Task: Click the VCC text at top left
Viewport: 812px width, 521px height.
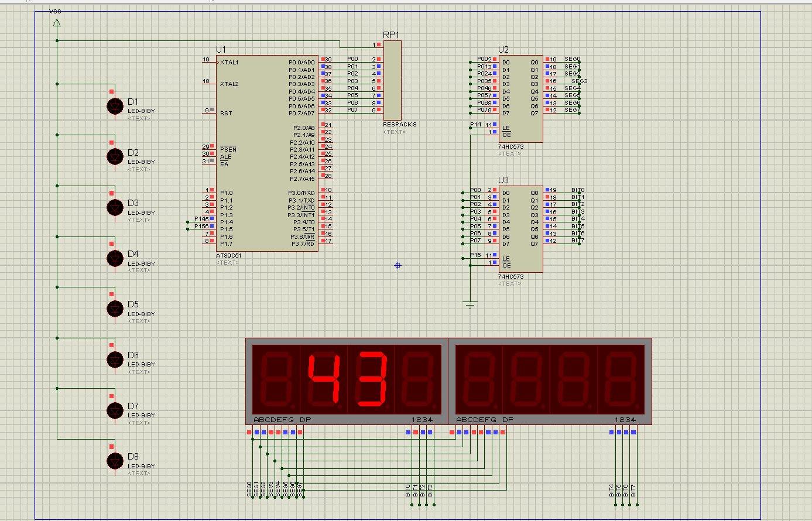Action: tap(55, 12)
